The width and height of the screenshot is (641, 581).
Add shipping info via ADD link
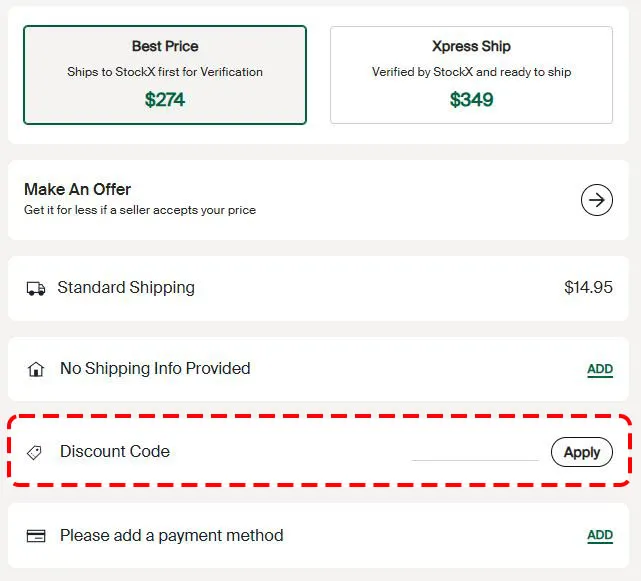click(x=600, y=369)
